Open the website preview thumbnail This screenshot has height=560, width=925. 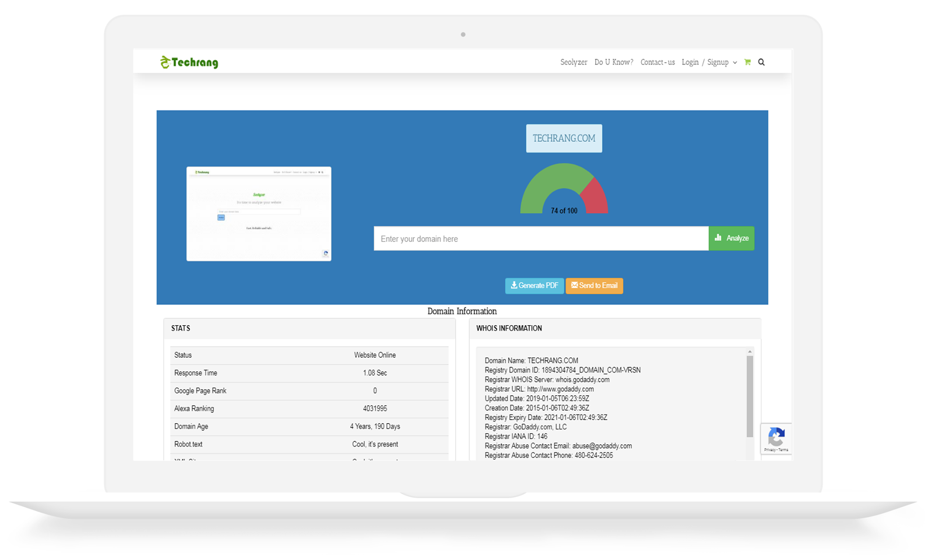(259, 214)
